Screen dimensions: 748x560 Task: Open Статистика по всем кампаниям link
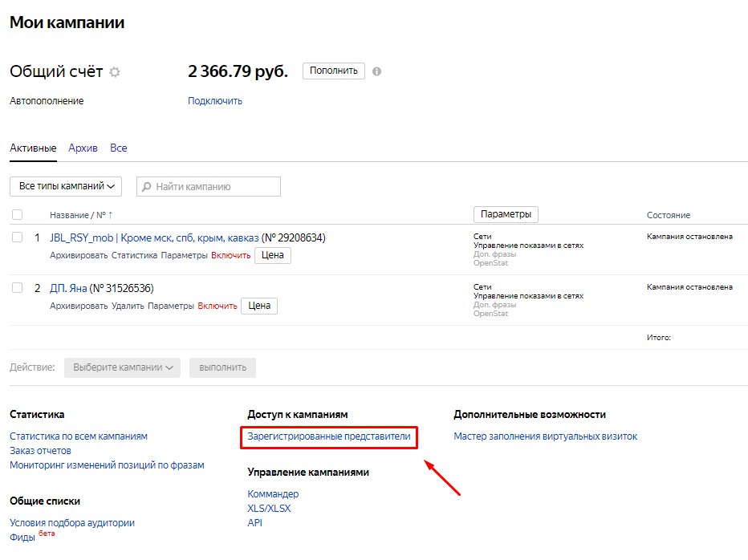(79, 436)
